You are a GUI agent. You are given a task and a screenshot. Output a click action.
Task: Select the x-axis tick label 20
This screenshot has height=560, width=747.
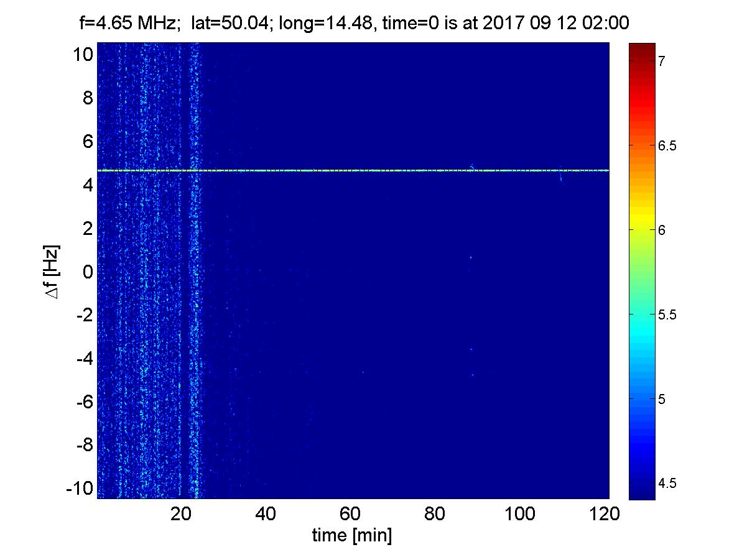[x=181, y=514]
